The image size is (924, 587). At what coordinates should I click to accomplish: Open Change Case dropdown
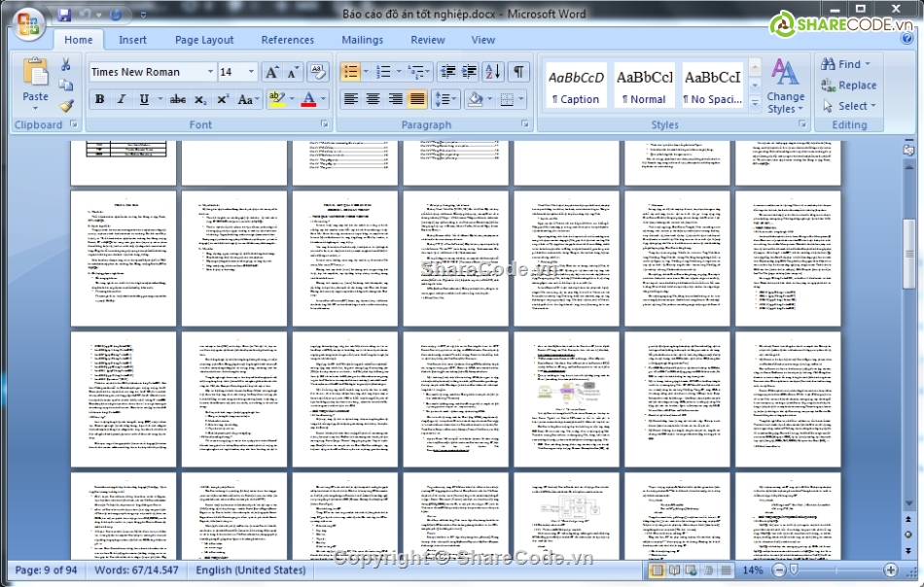pyautogui.click(x=249, y=99)
